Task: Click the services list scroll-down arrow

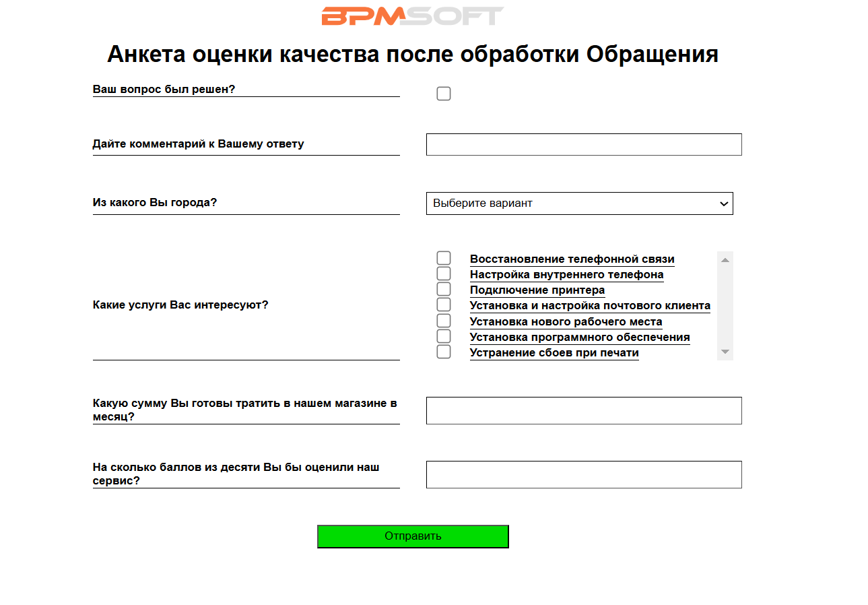Action: tap(725, 352)
